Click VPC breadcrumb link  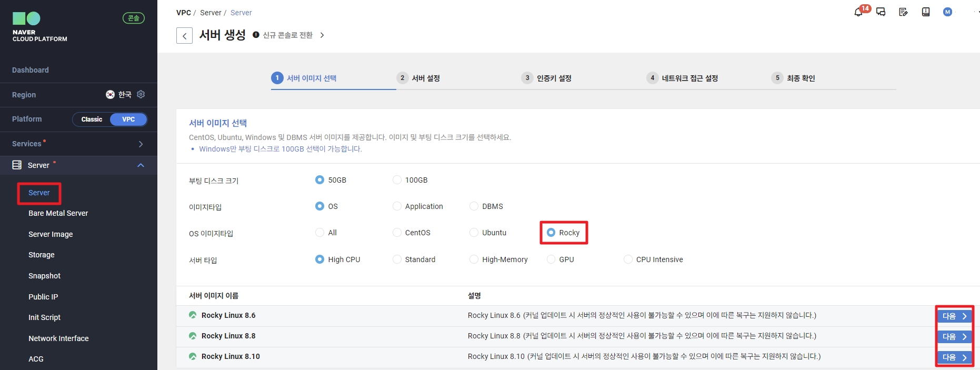184,13
